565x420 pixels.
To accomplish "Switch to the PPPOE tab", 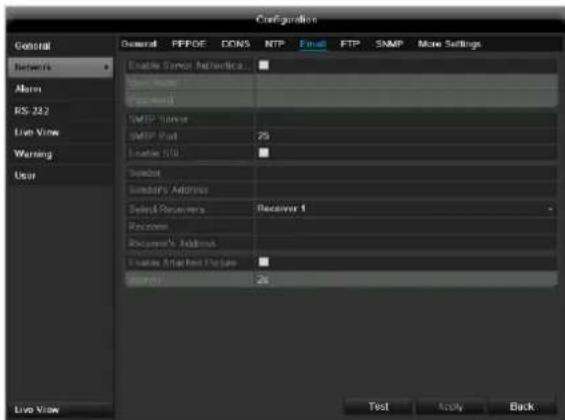I will click(x=189, y=44).
